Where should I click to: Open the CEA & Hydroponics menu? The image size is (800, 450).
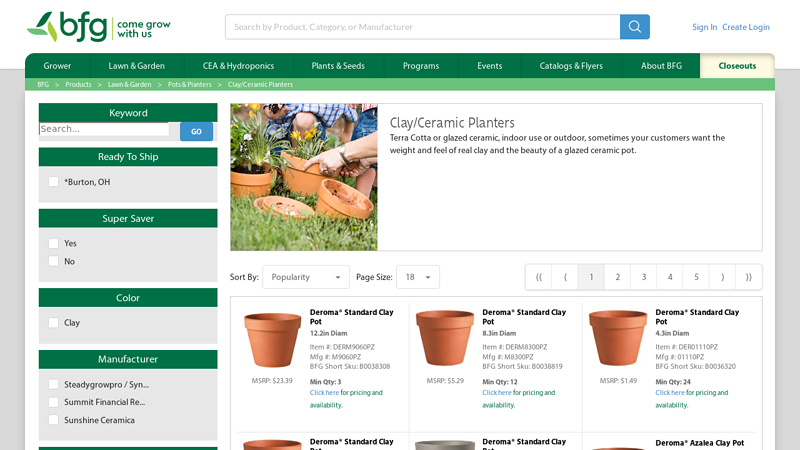tap(238, 66)
